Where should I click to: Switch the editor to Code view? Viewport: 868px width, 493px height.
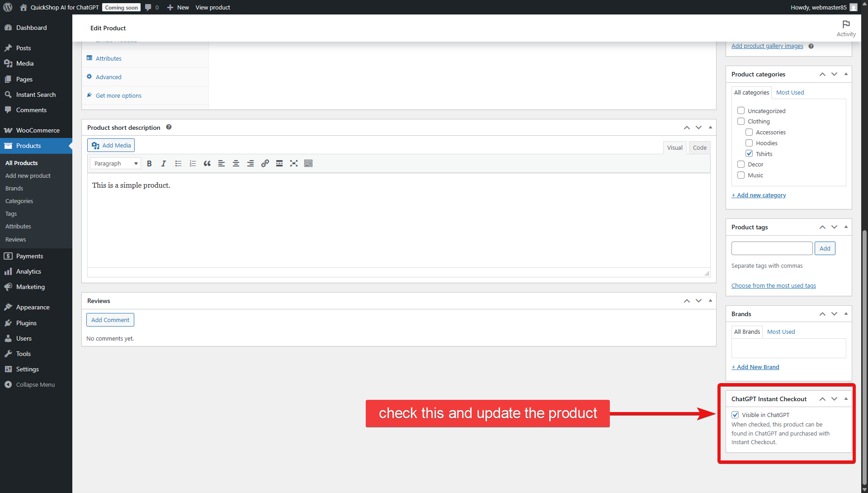pyautogui.click(x=699, y=147)
